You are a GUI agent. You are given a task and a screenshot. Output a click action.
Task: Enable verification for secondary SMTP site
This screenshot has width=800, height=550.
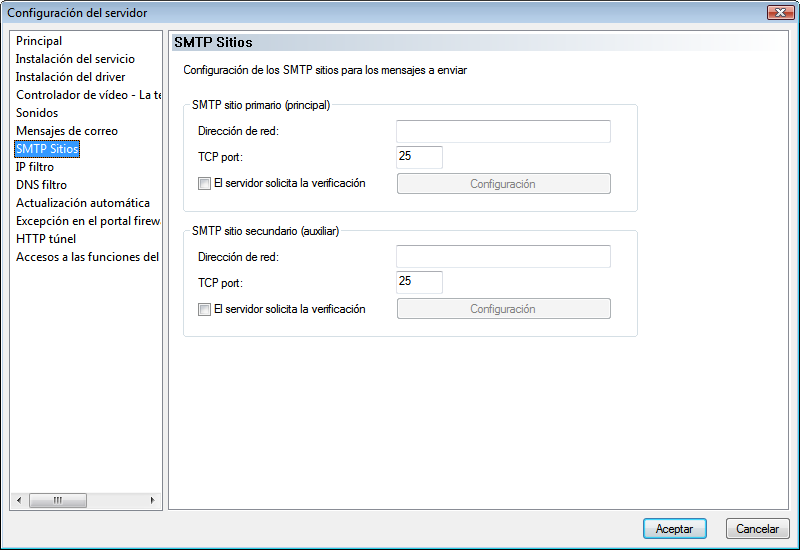[x=204, y=310]
